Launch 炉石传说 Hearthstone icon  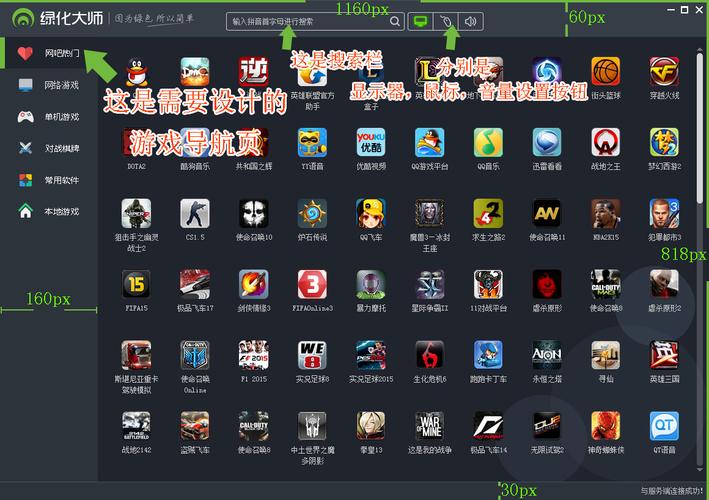coord(312,213)
